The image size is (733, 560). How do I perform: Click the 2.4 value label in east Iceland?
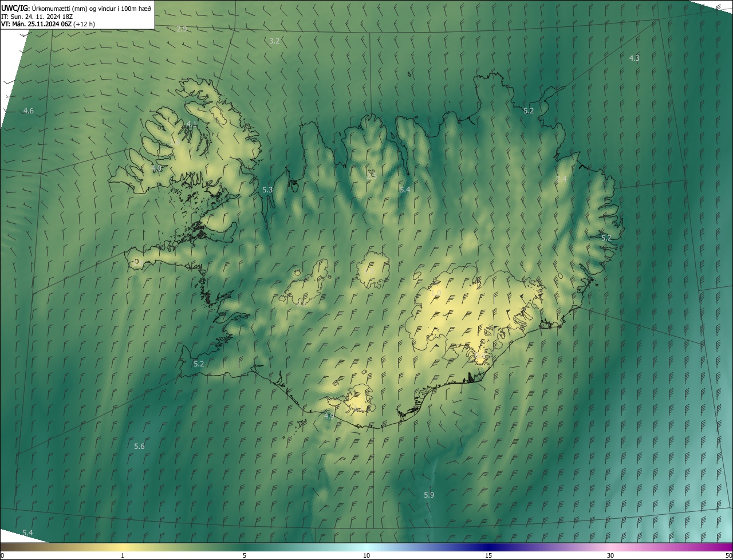point(561,179)
